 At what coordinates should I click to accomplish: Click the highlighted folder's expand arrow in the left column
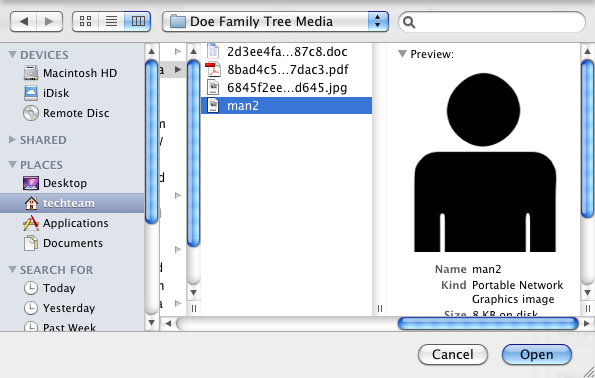coord(178,69)
